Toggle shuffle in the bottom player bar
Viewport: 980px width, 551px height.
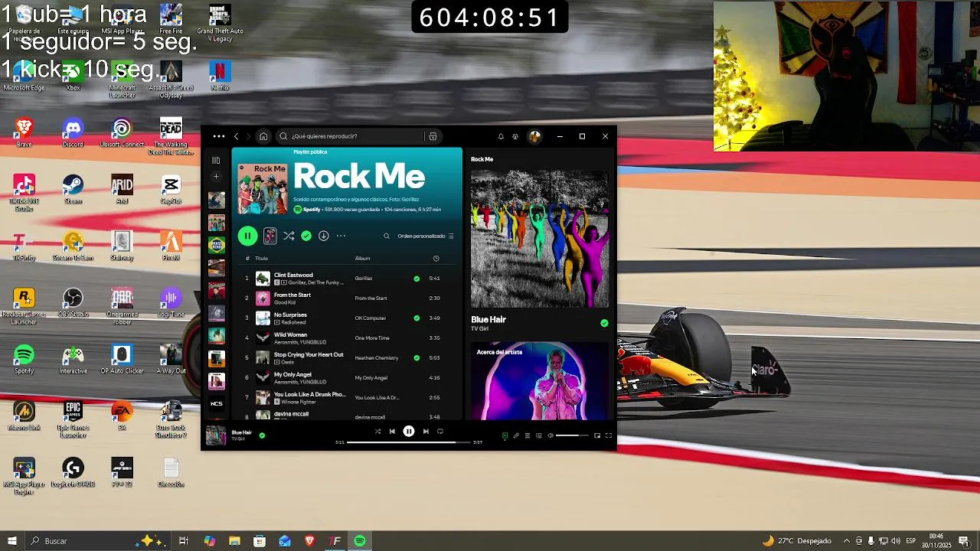[377, 432]
